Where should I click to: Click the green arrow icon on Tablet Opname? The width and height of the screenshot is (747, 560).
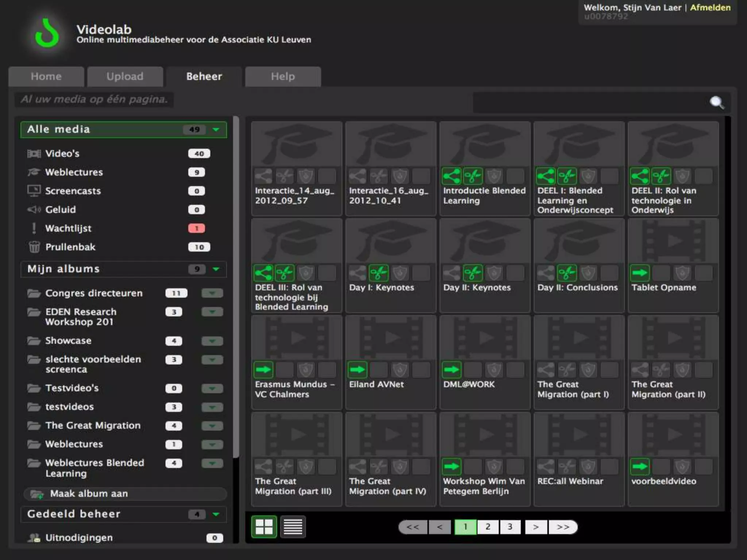[x=640, y=273]
